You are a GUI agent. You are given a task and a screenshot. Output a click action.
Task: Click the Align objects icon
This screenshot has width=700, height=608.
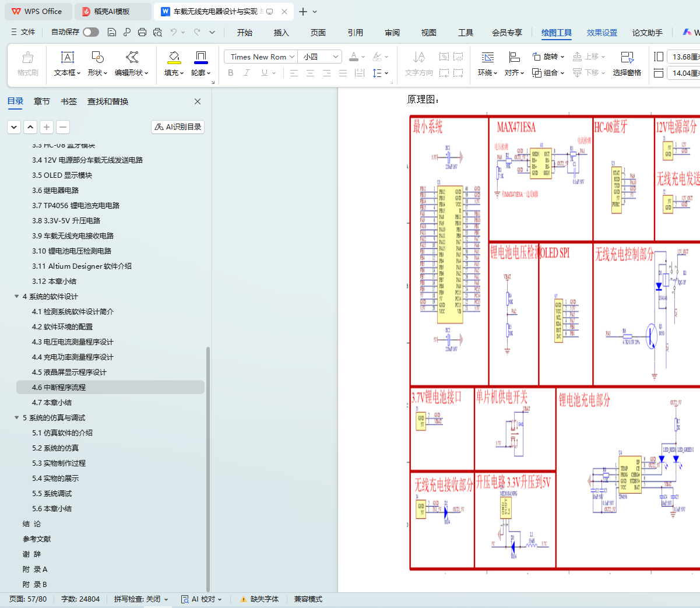[514, 57]
